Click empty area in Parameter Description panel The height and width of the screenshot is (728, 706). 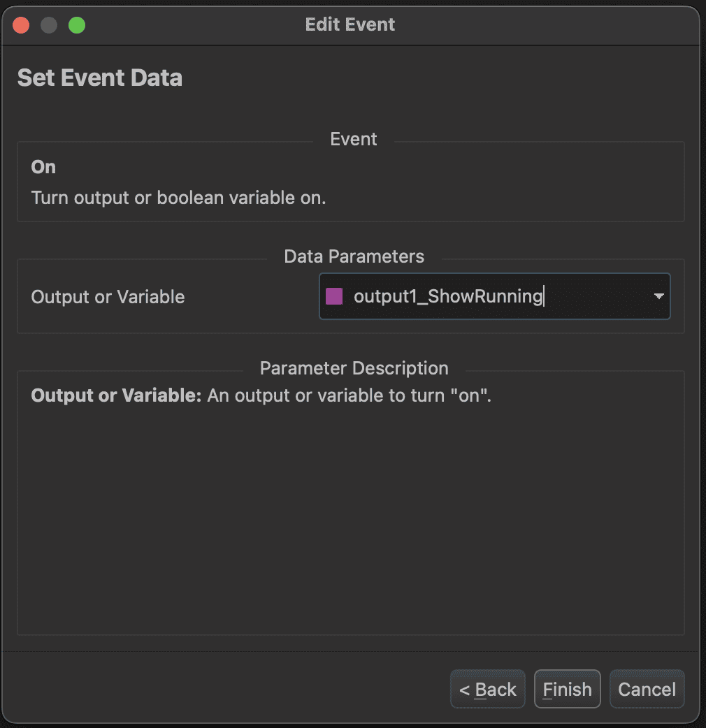350,524
